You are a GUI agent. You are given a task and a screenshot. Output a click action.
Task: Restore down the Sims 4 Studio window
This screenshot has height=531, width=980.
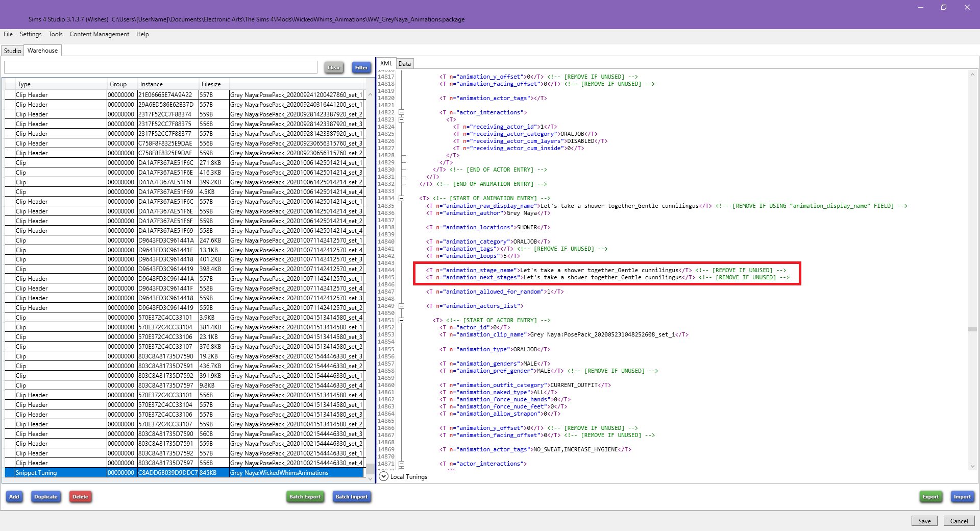pos(943,8)
